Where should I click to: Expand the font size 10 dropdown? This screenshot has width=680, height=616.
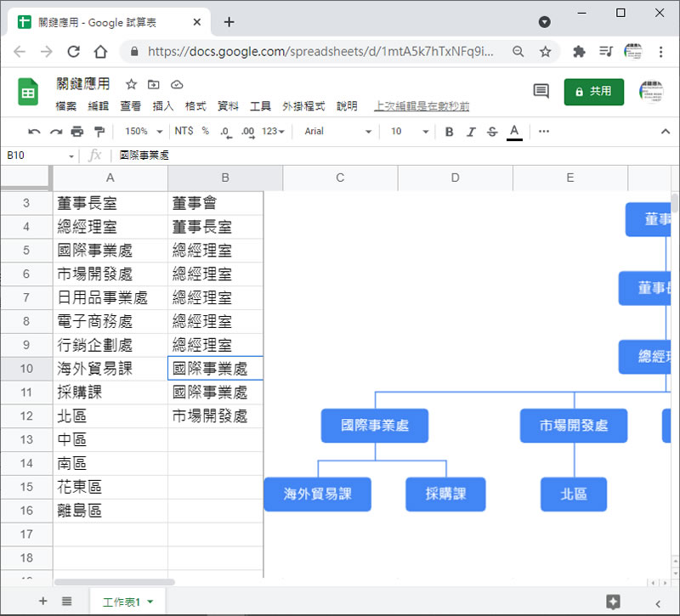click(410, 132)
